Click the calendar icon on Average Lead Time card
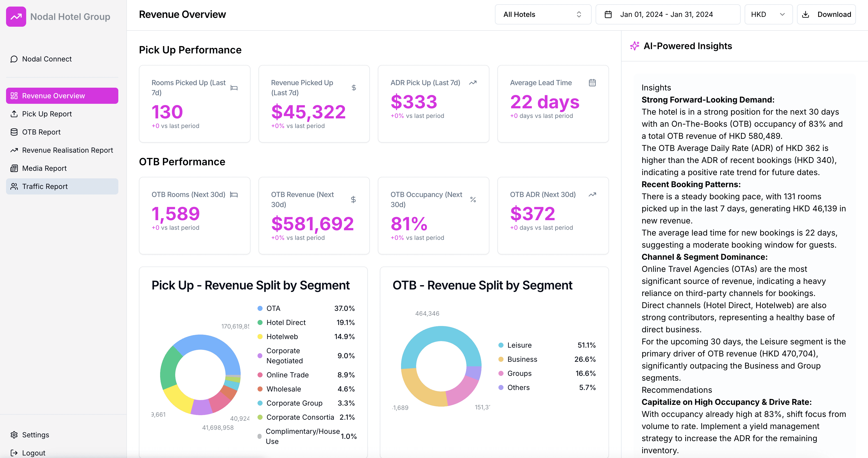This screenshot has width=868, height=458. pyautogui.click(x=592, y=83)
